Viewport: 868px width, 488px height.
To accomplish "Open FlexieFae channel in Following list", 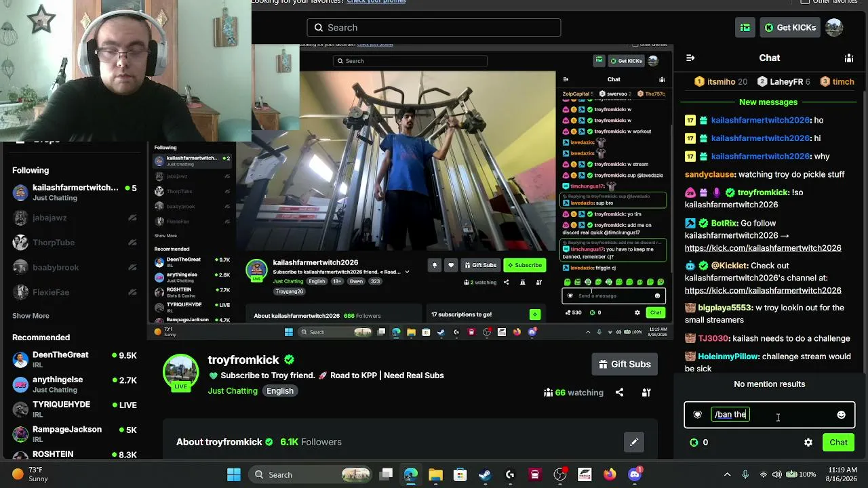I will (x=75, y=292).
